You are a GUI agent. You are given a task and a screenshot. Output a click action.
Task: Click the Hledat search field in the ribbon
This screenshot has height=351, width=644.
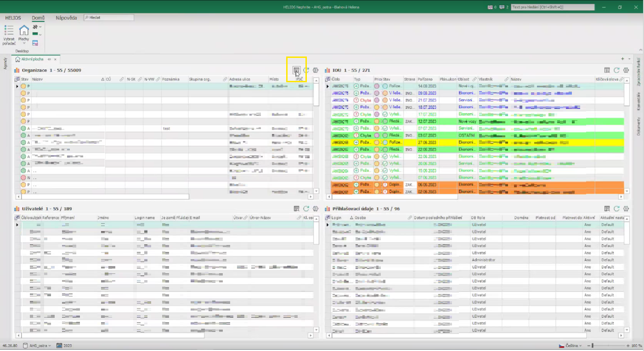pos(109,17)
